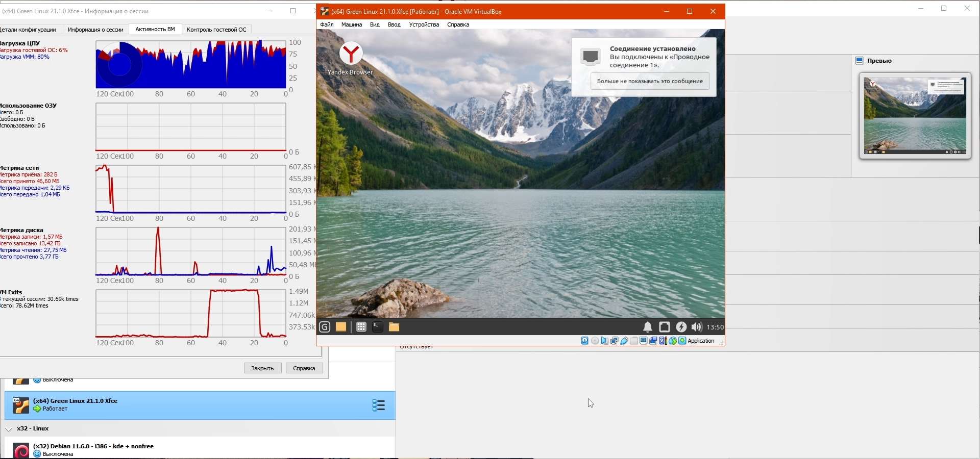Click Всего принято 46,60 МБ label
980x459 pixels.
tap(30, 181)
